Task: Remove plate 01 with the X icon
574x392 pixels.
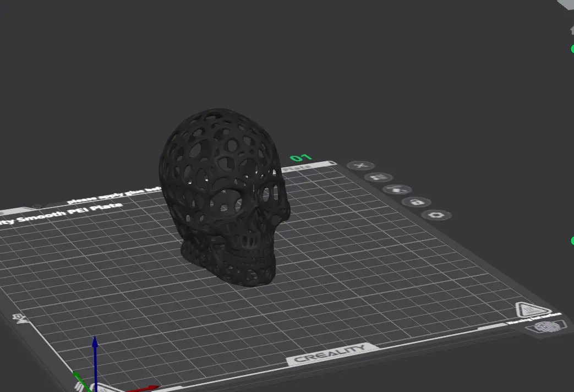Action: tap(360, 166)
